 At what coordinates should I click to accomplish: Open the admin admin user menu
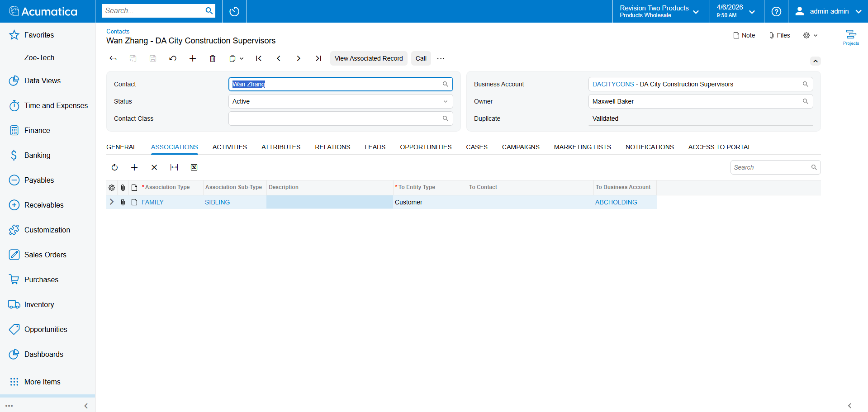pyautogui.click(x=828, y=11)
